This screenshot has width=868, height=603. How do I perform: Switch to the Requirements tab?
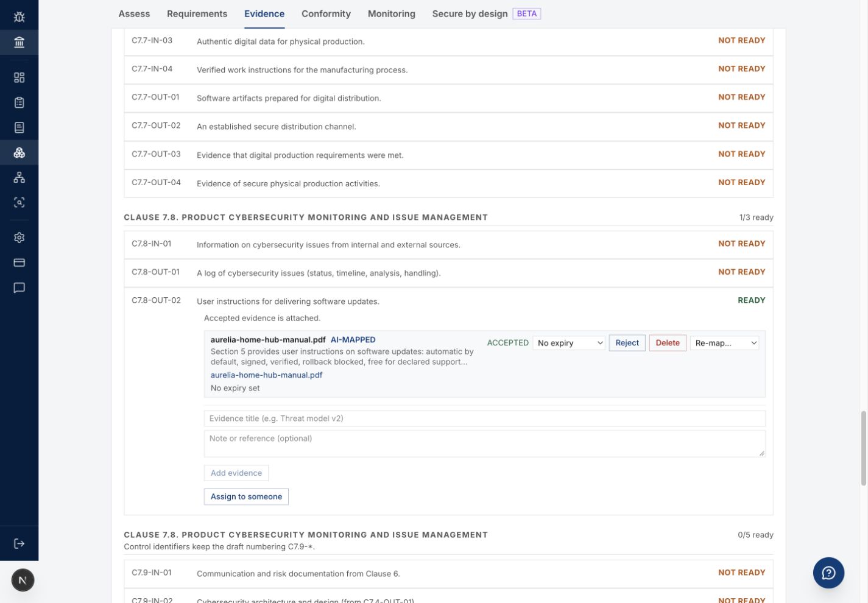pos(197,13)
